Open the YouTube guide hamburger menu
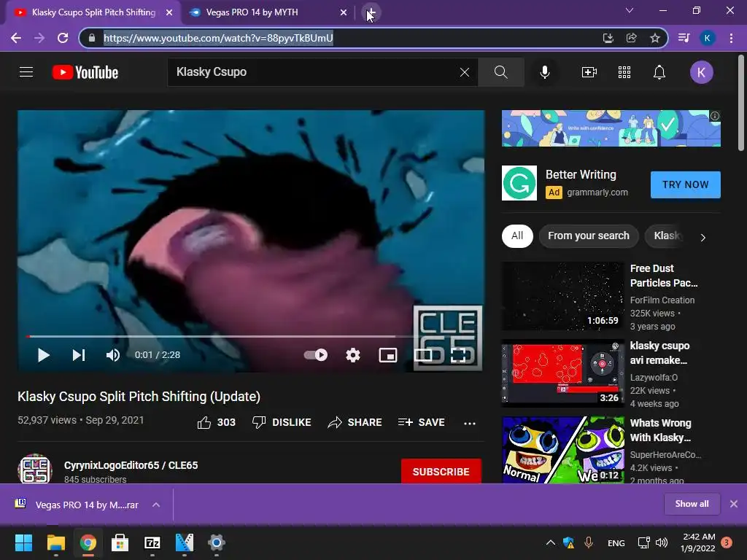747x560 pixels. (26, 72)
